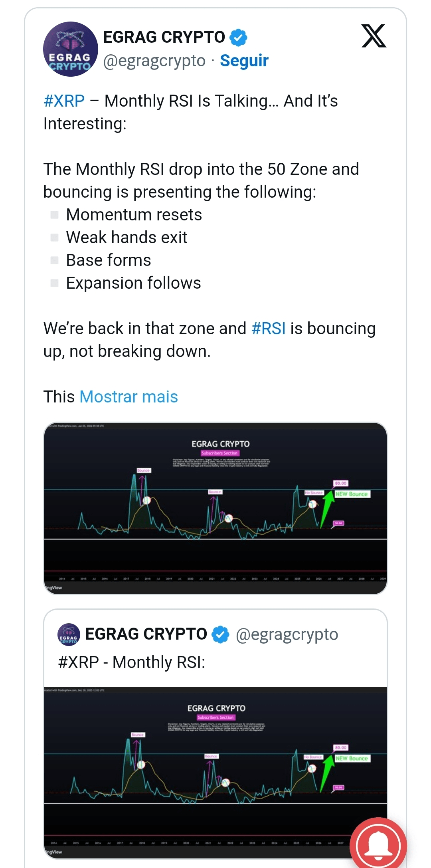Follow the account via the Seguir link
Image resolution: width=431 pixels, height=868 pixels.
click(x=244, y=61)
